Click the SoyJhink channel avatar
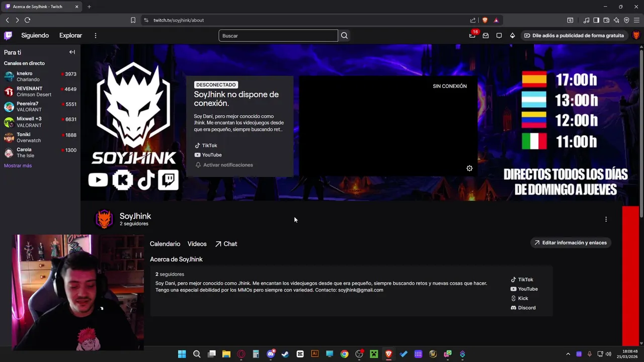Viewport: 644px width, 362px height. (x=104, y=219)
